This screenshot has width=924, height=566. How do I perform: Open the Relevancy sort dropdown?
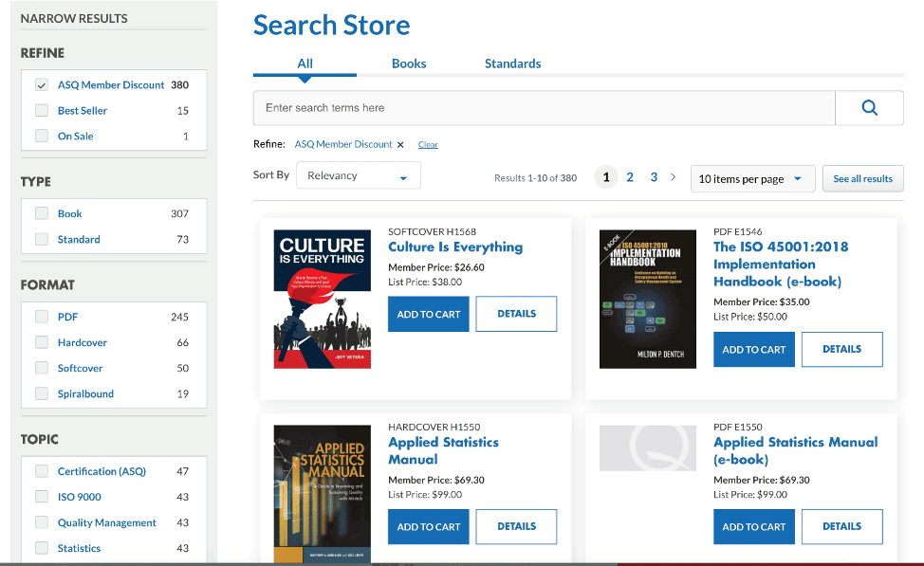point(359,175)
